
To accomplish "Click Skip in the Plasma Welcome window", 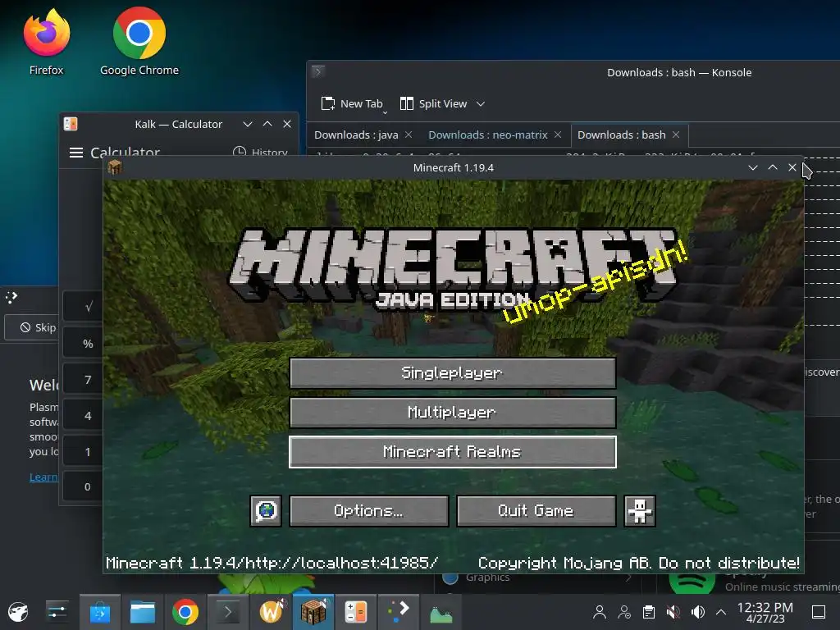I will pos(32,327).
